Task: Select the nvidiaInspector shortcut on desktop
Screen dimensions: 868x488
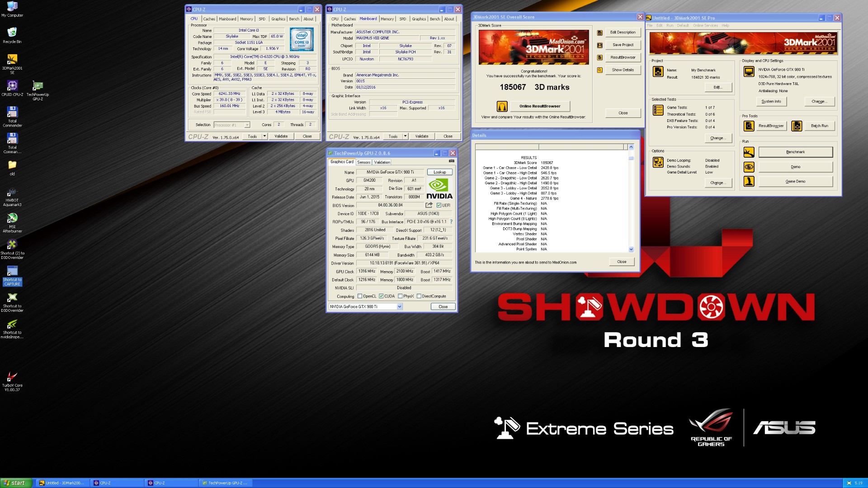Action: point(12,328)
